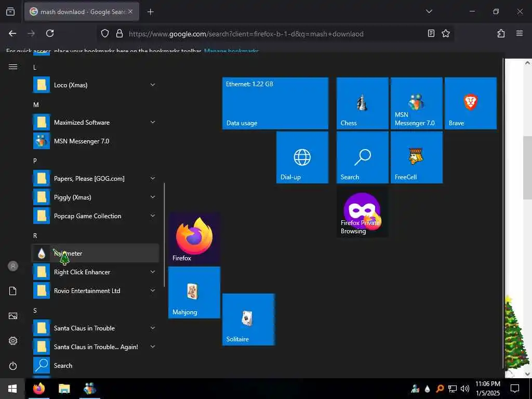The width and height of the screenshot is (532, 399).
Task: Jump using the letter P header
Action: 35,161
